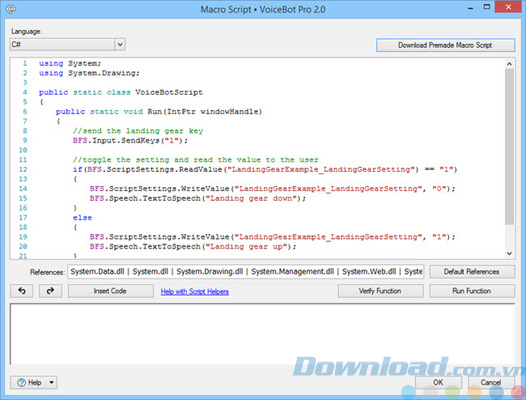Click the code editor scroll up arrow
The image size is (526, 400).
click(509, 64)
